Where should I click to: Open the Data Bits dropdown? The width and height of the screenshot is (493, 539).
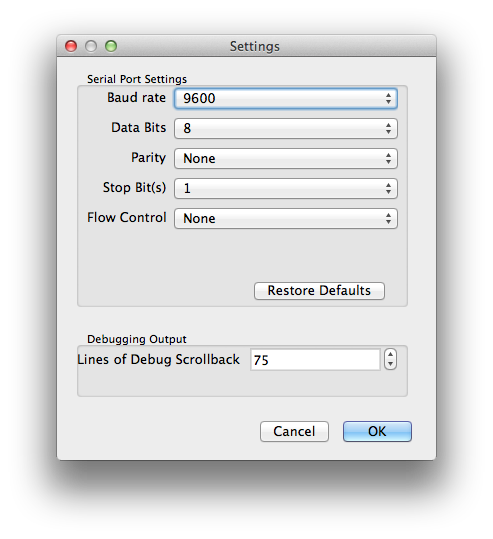[x=286, y=129]
